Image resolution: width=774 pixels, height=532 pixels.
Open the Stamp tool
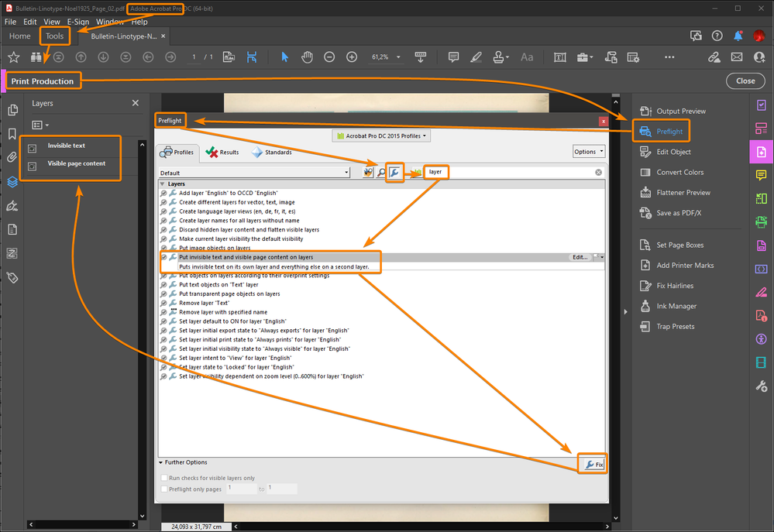500,57
